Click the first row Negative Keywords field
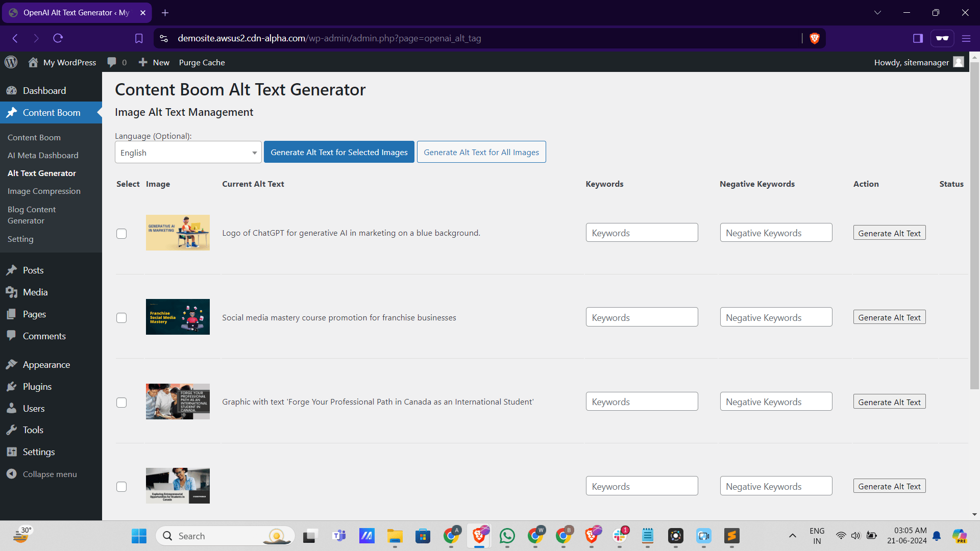The width and height of the screenshot is (980, 551). click(776, 233)
